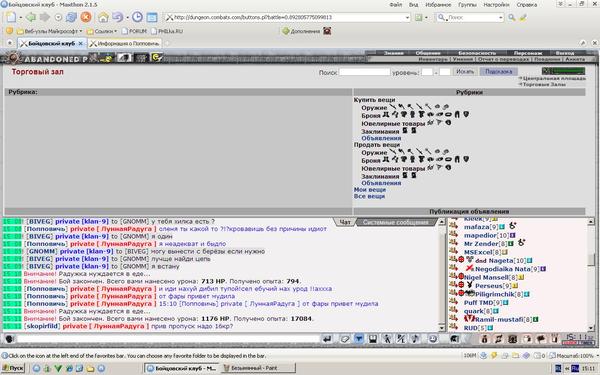Open the History clock icon in toolbar

(137, 17)
